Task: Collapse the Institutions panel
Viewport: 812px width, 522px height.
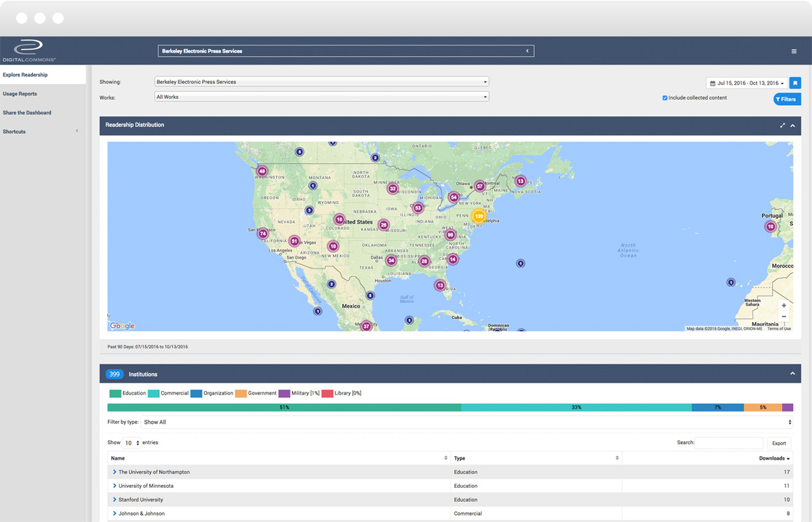Action: [x=793, y=374]
